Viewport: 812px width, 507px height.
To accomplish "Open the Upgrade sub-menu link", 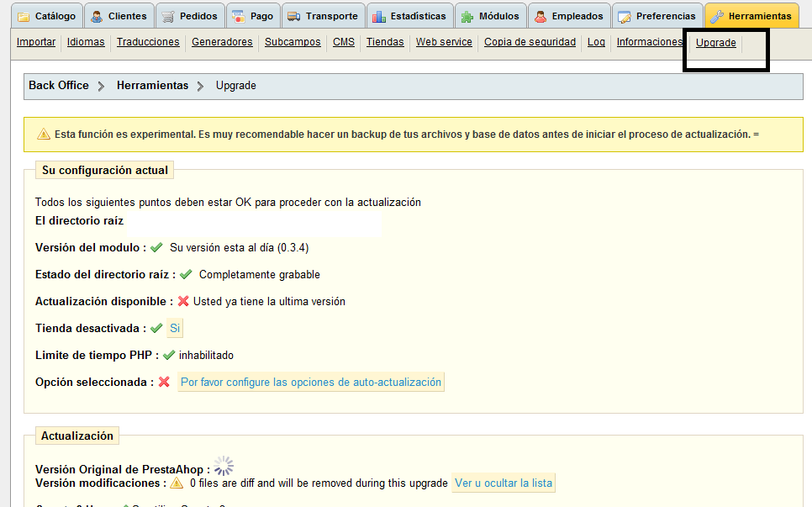I will click(714, 42).
